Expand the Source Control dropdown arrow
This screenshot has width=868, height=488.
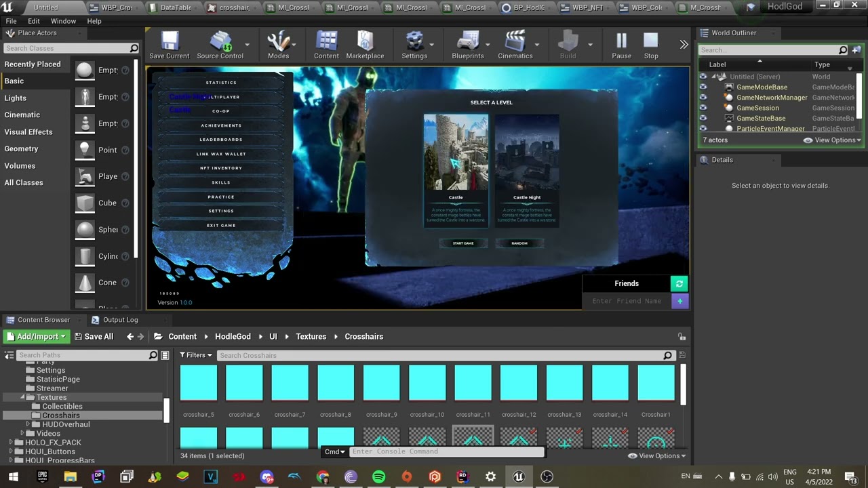coord(247,45)
